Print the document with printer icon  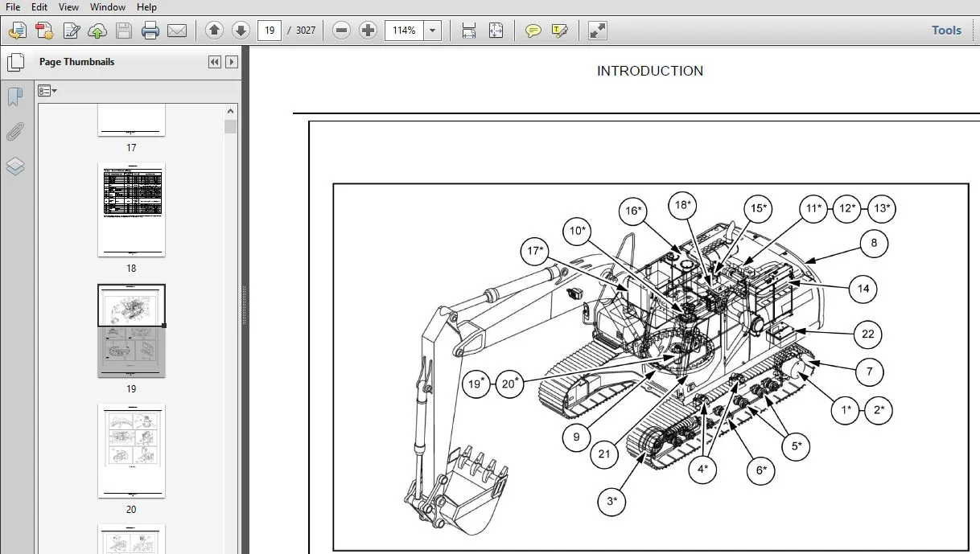(x=150, y=31)
